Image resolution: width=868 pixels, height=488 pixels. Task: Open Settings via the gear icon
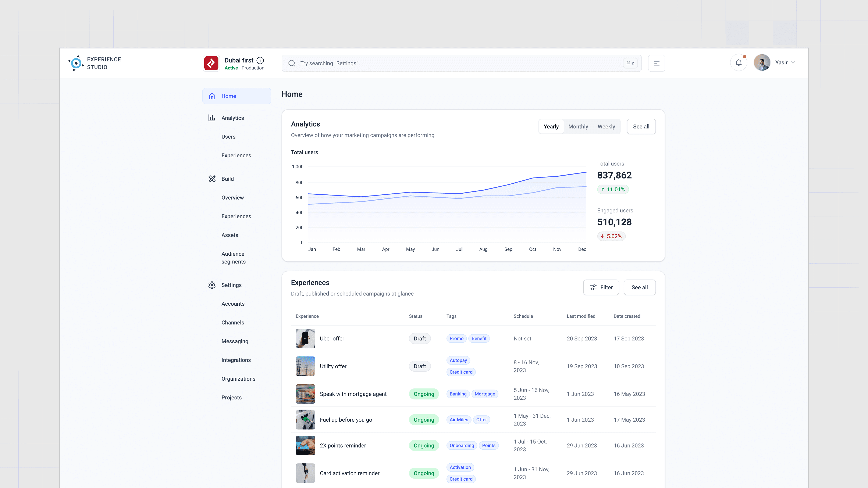(212, 285)
